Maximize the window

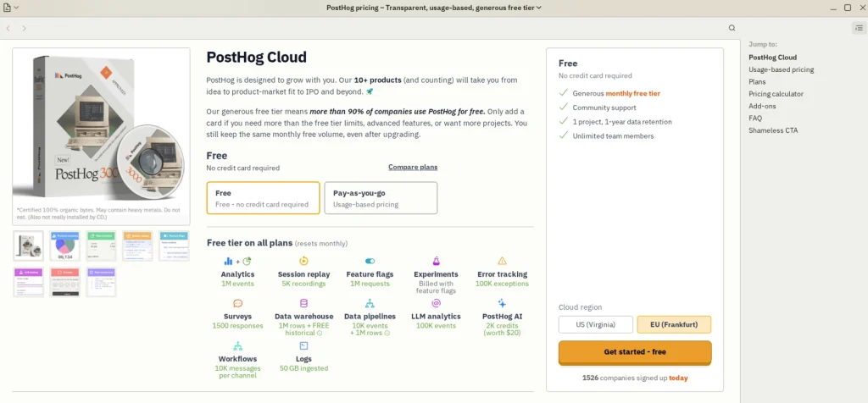pyautogui.click(x=848, y=8)
